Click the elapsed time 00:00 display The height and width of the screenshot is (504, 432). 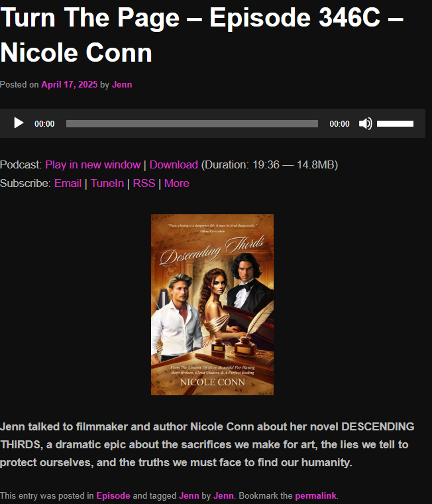pos(44,124)
